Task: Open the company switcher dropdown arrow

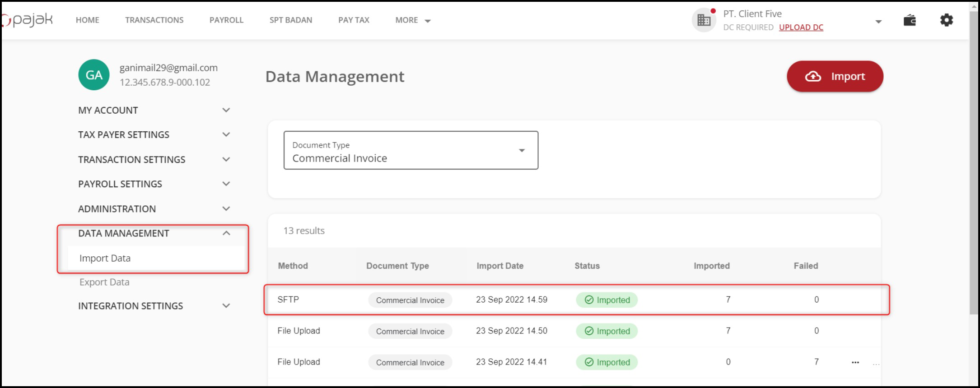Action: point(878,22)
